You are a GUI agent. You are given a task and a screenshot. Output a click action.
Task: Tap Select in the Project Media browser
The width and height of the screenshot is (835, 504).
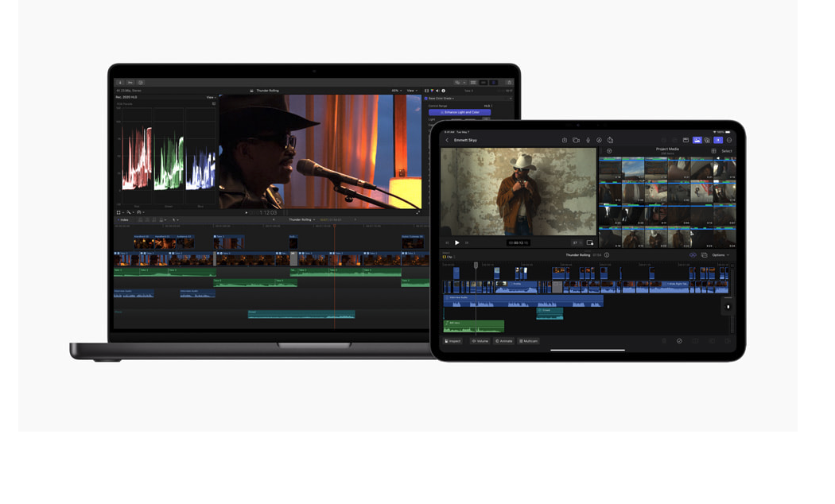726,151
